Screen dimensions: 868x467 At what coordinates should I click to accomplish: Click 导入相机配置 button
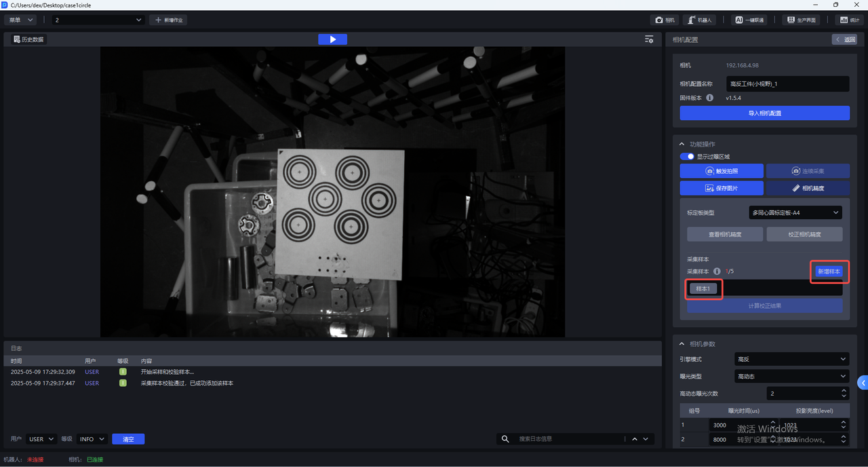tap(764, 113)
